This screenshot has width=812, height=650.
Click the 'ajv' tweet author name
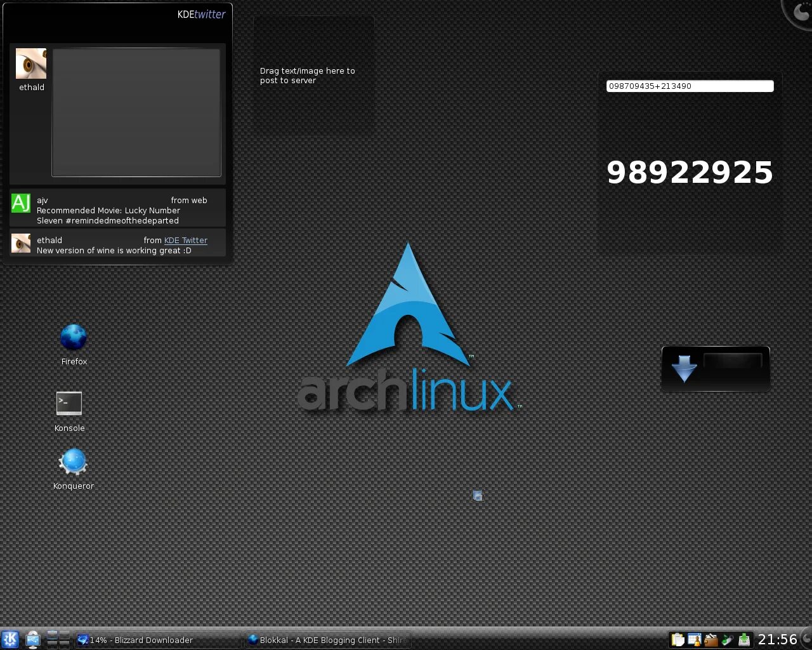tap(43, 200)
